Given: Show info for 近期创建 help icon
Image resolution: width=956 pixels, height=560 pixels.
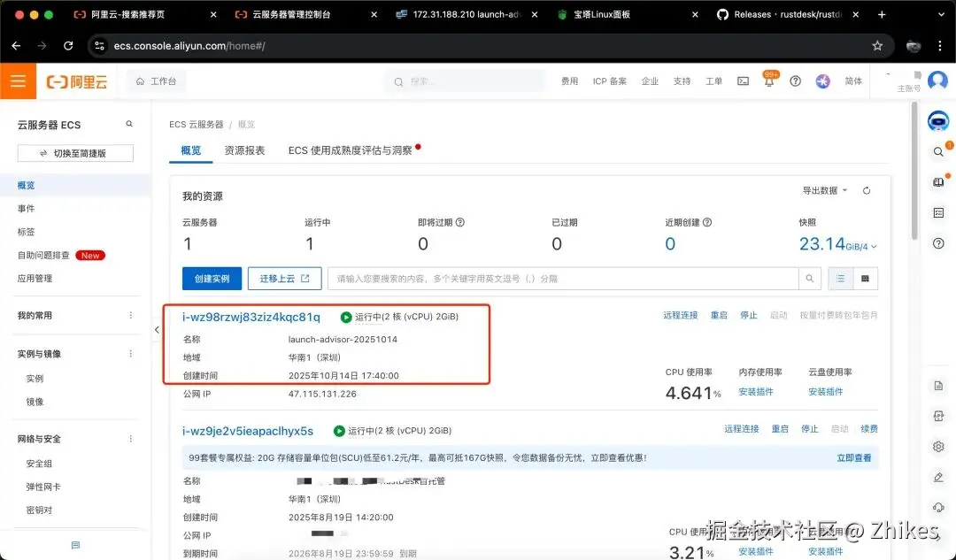Looking at the screenshot, I should click(707, 222).
